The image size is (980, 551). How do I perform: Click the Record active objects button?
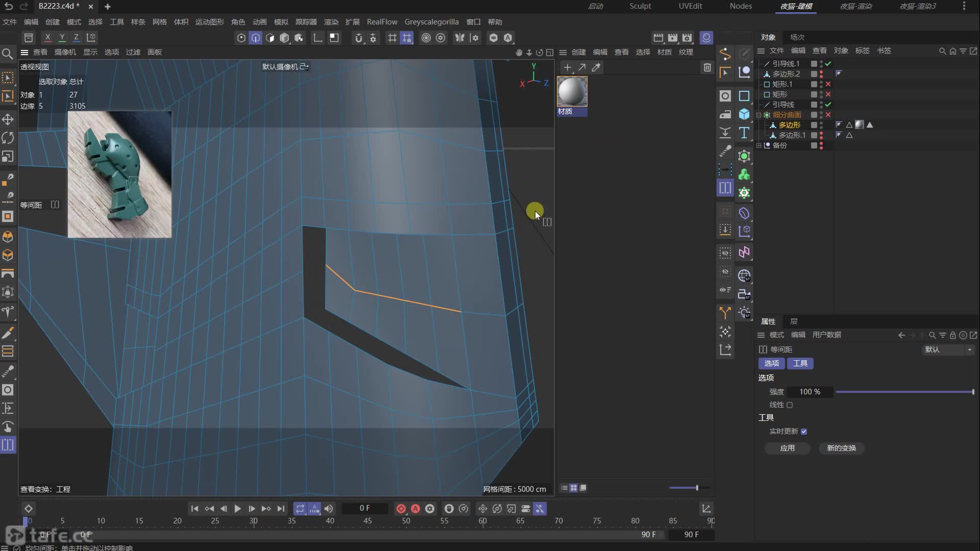(x=401, y=509)
